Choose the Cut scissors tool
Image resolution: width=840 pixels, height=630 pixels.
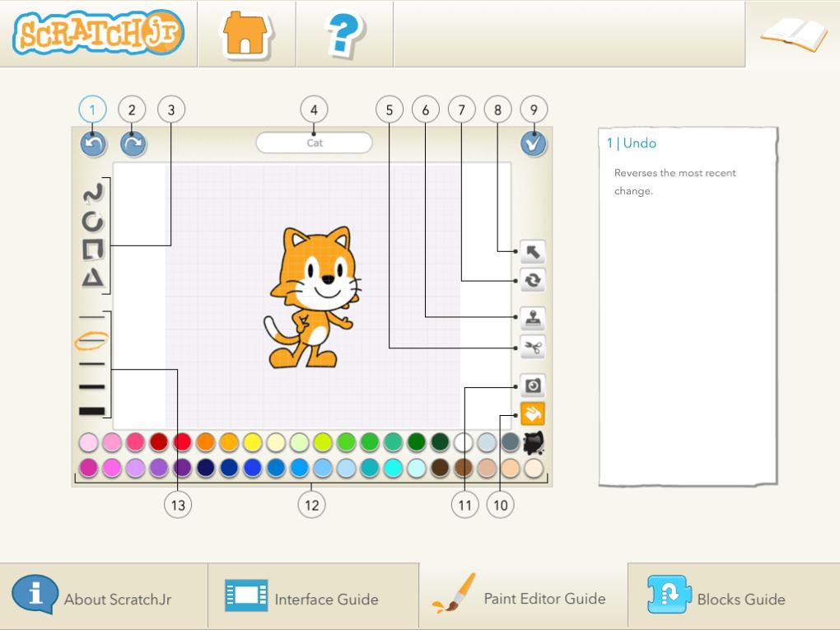(x=533, y=348)
